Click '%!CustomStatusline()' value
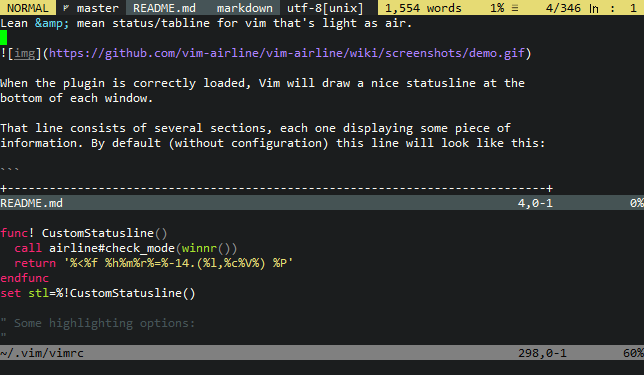Viewport: 644px width, 375px height. [x=126, y=293]
